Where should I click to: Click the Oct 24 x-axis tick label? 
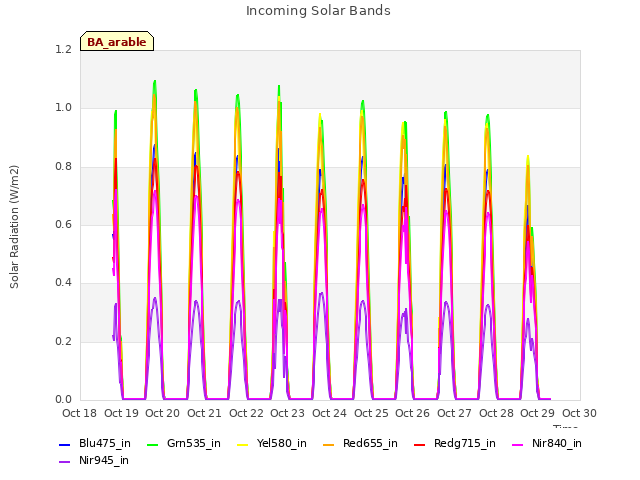(x=329, y=413)
